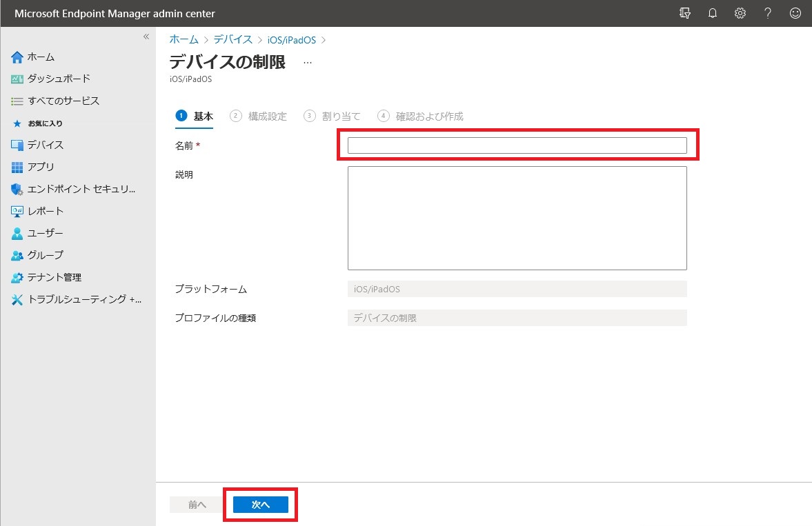The image size is (812, 526).
Task: Click the 次へ button
Action: (261, 505)
